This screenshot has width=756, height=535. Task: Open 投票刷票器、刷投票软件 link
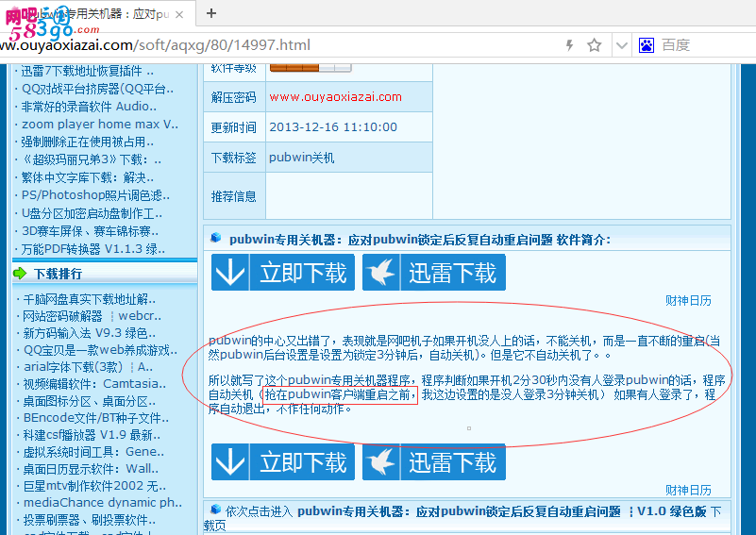tap(90, 520)
